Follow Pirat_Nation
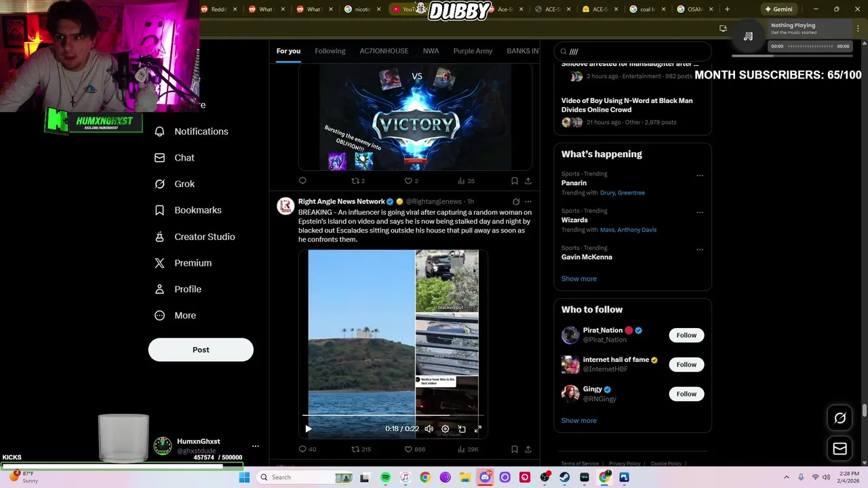The image size is (868, 488). click(x=686, y=335)
